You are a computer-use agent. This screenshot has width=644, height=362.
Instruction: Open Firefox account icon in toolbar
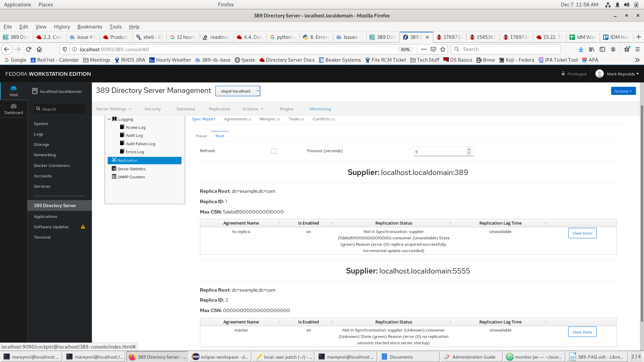click(x=613, y=49)
